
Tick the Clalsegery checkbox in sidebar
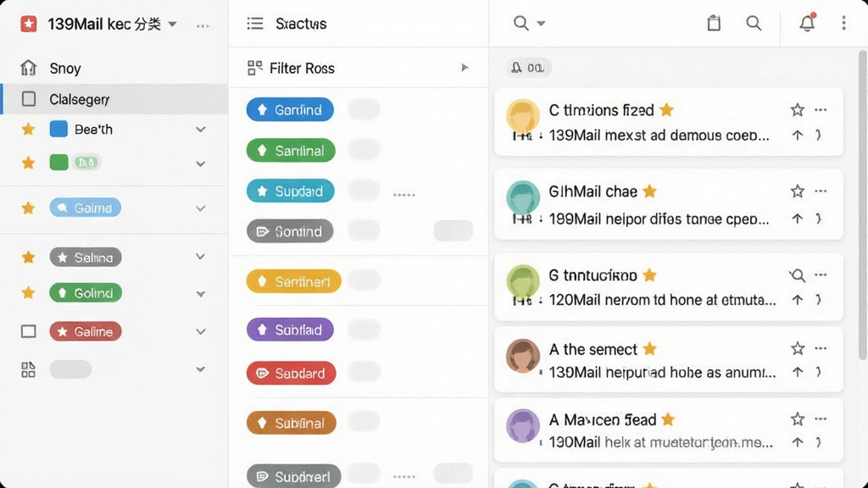[x=29, y=99]
